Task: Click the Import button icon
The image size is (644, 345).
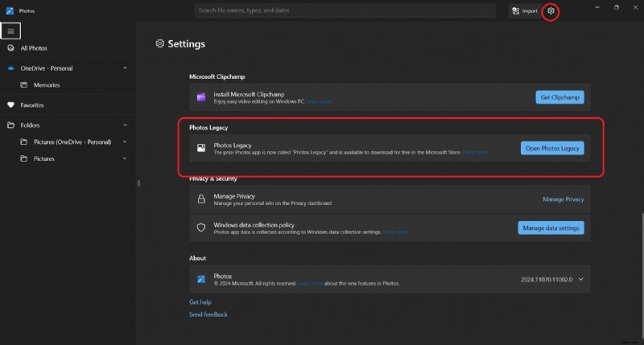Action: pyautogui.click(x=516, y=11)
